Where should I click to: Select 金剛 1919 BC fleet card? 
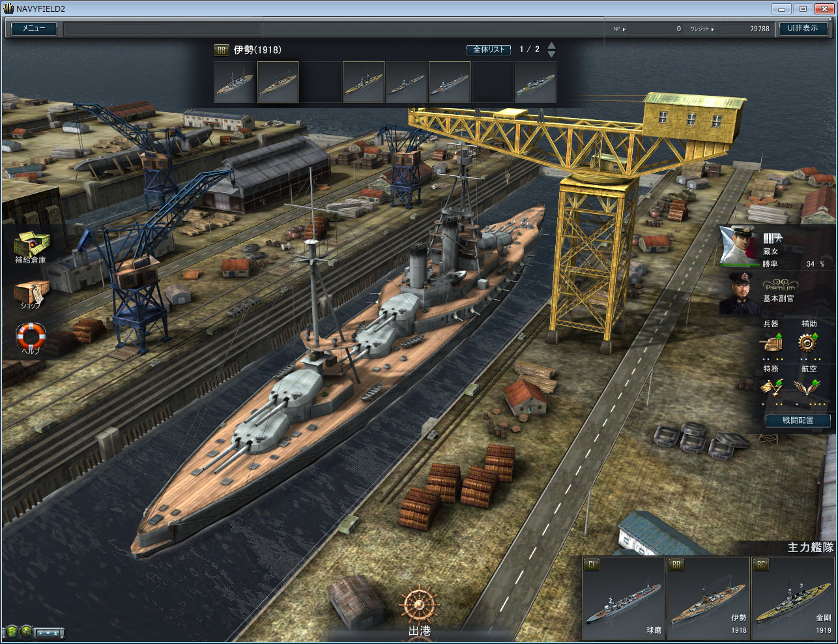(x=792, y=598)
